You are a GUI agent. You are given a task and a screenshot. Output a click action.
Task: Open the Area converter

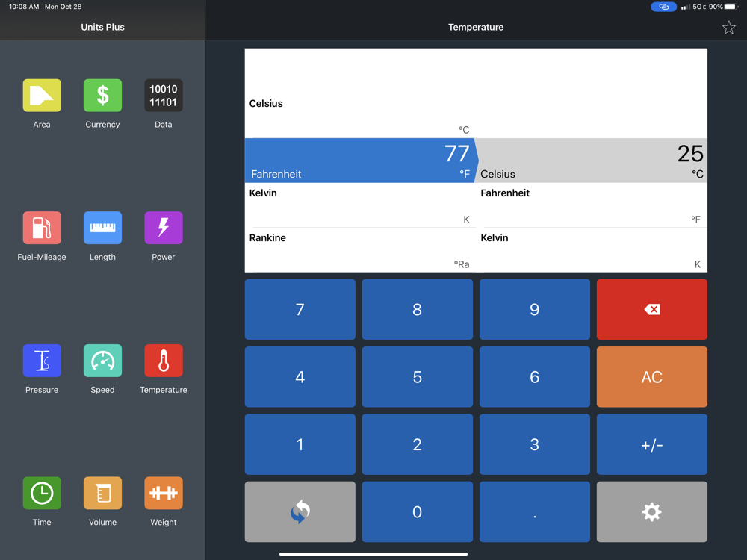tap(42, 96)
